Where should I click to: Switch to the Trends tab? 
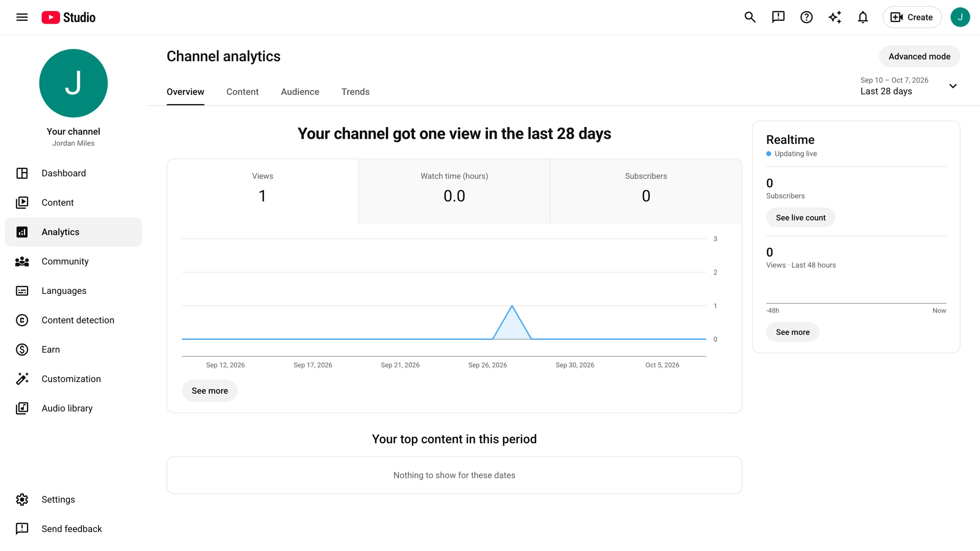356,92
